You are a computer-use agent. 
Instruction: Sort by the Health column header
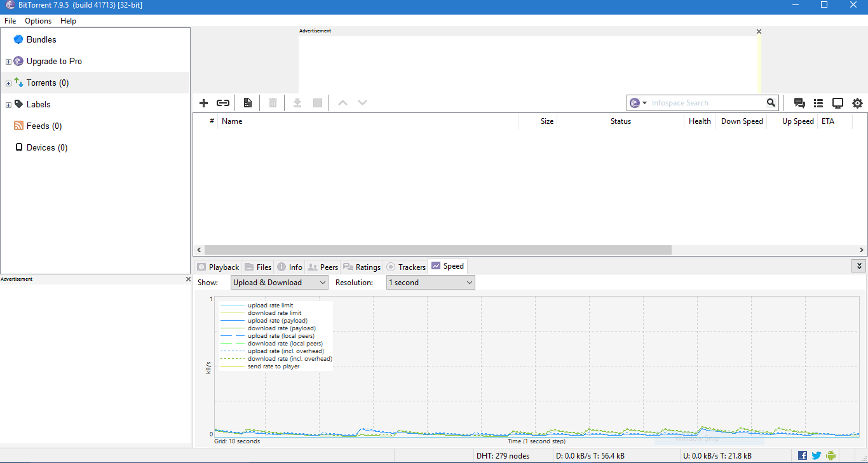click(700, 121)
